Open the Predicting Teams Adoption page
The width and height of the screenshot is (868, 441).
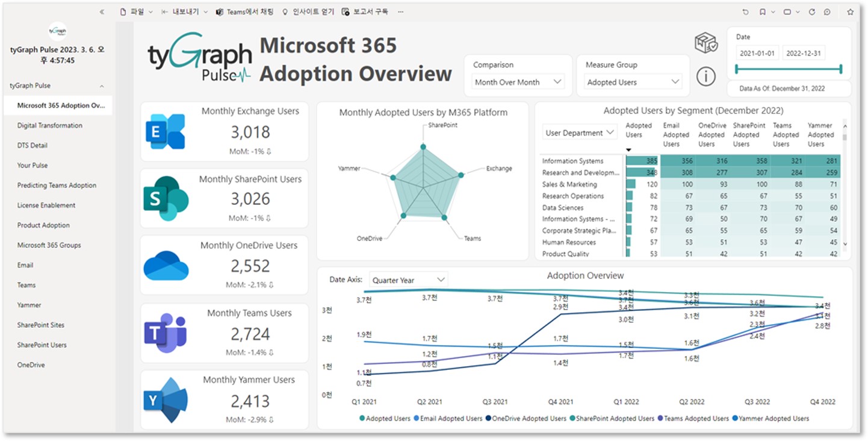point(57,186)
